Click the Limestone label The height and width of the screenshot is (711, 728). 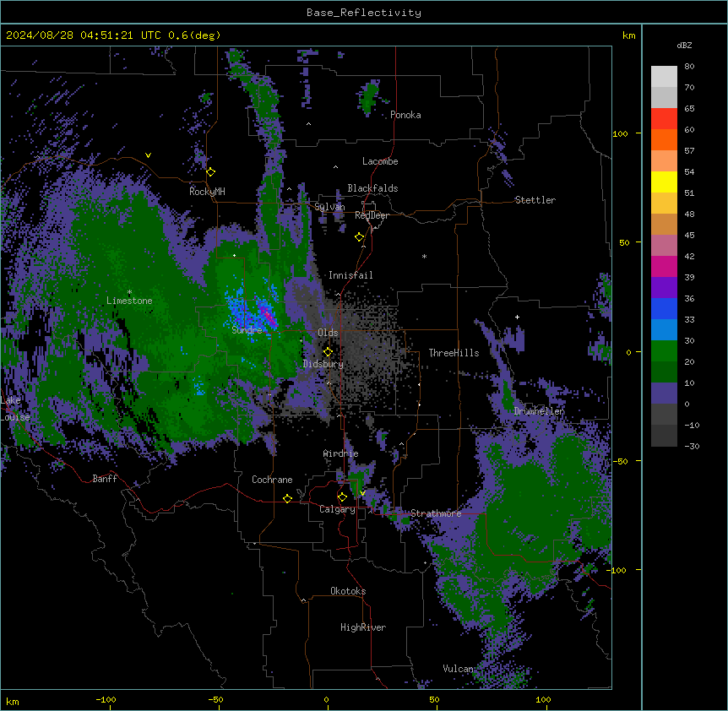pos(129,301)
